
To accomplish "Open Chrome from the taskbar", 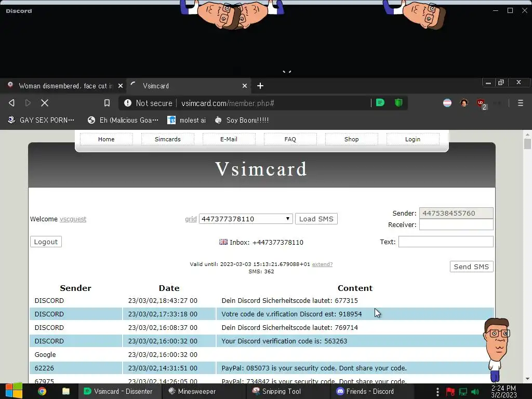I will click(x=42, y=391).
